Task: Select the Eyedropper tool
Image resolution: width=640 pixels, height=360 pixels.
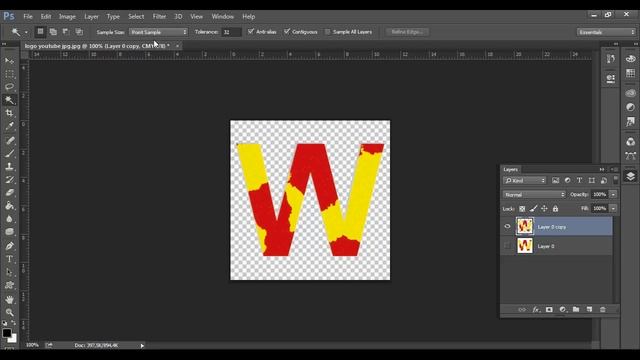Action: [x=9, y=126]
